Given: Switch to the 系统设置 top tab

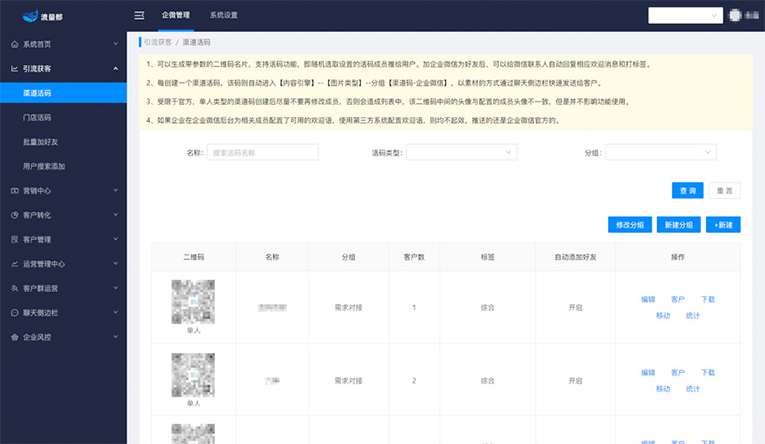Looking at the screenshot, I should tap(223, 16).
